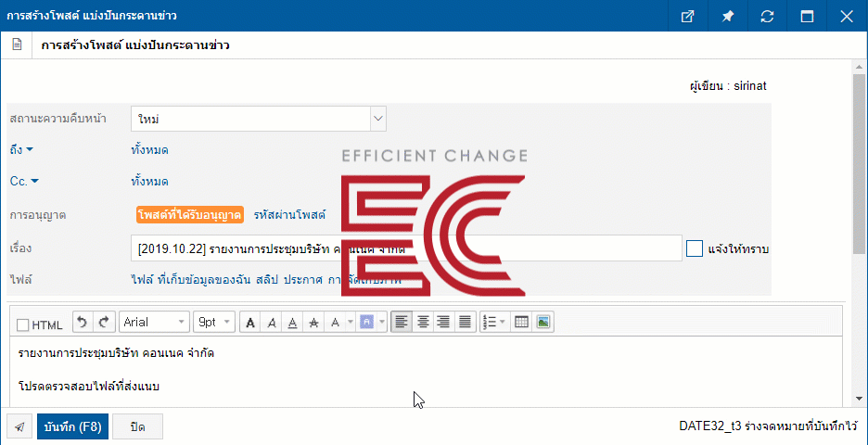Undo the last edit in editor
This screenshot has width=868, height=445.
pyautogui.click(x=83, y=322)
